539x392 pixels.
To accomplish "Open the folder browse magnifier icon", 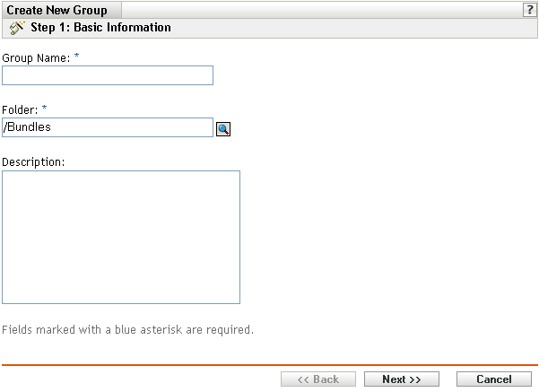I will (223, 128).
